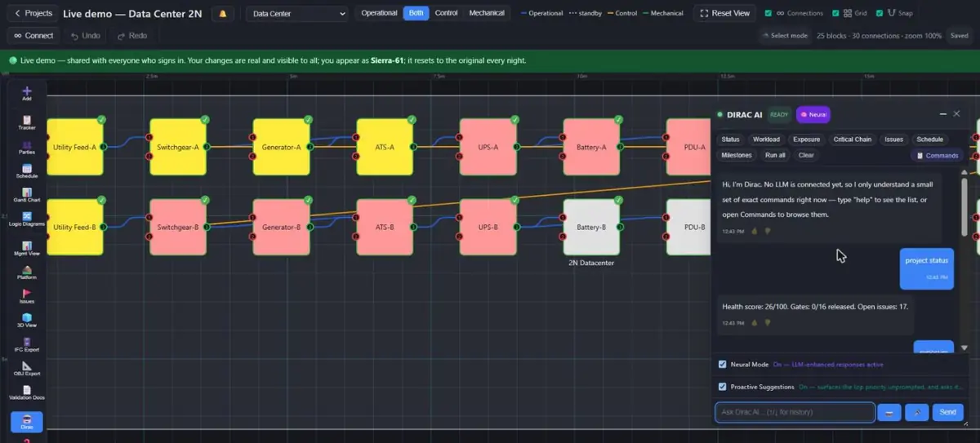Toggle the Grid checkbox
The height and width of the screenshot is (443, 980).
pyautogui.click(x=835, y=13)
